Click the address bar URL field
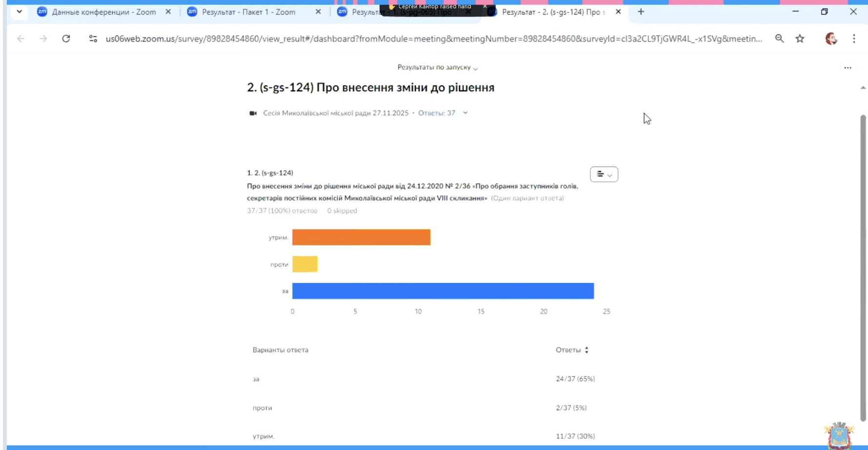The width and height of the screenshot is (868, 450). coord(434,39)
